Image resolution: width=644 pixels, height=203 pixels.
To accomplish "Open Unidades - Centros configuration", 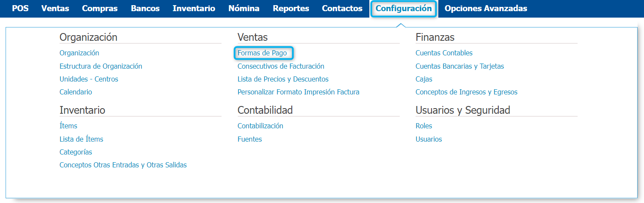I will [89, 79].
